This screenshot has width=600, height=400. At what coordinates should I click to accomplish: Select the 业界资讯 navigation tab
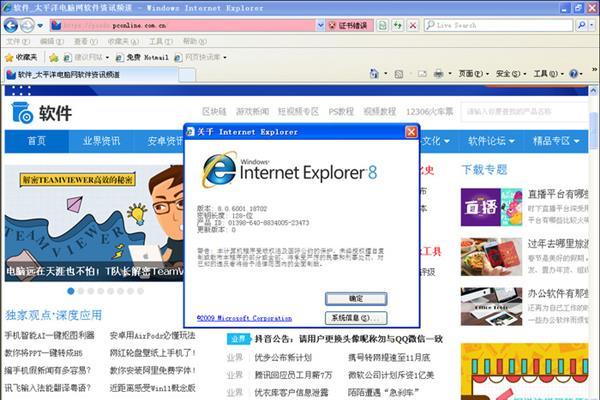click(101, 141)
